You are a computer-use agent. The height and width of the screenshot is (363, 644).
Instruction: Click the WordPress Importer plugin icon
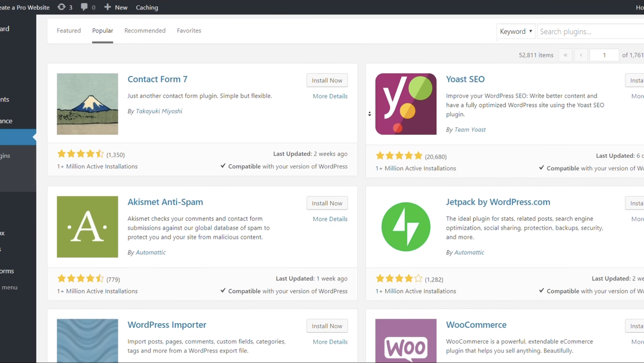(87, 341)
